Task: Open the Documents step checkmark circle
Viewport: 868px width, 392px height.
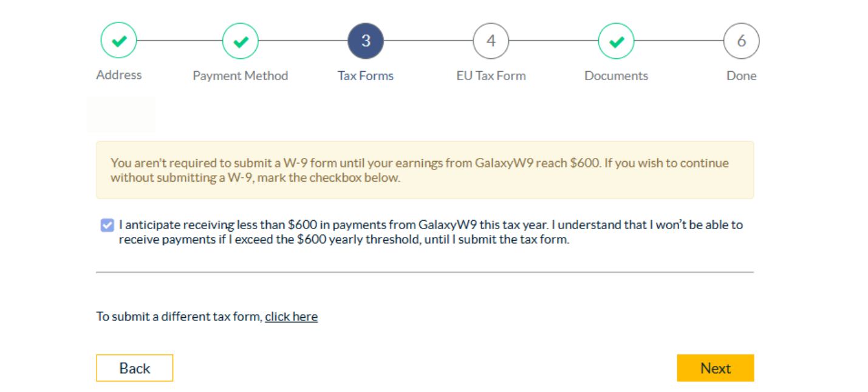Action: pos(617,41)
